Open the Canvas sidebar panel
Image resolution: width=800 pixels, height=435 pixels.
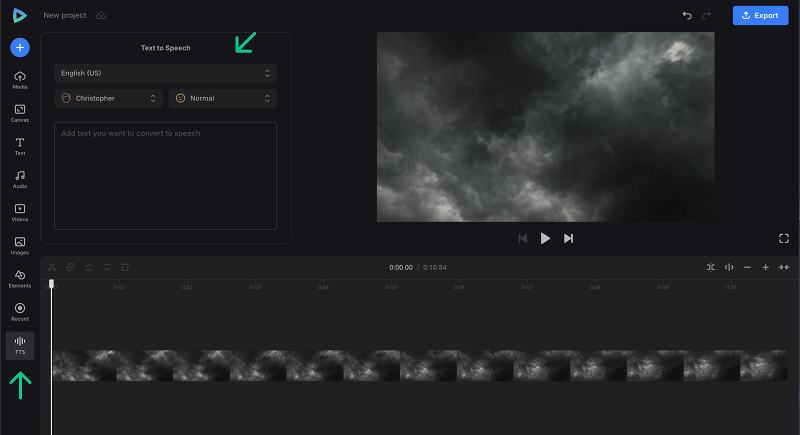[20, 113]
